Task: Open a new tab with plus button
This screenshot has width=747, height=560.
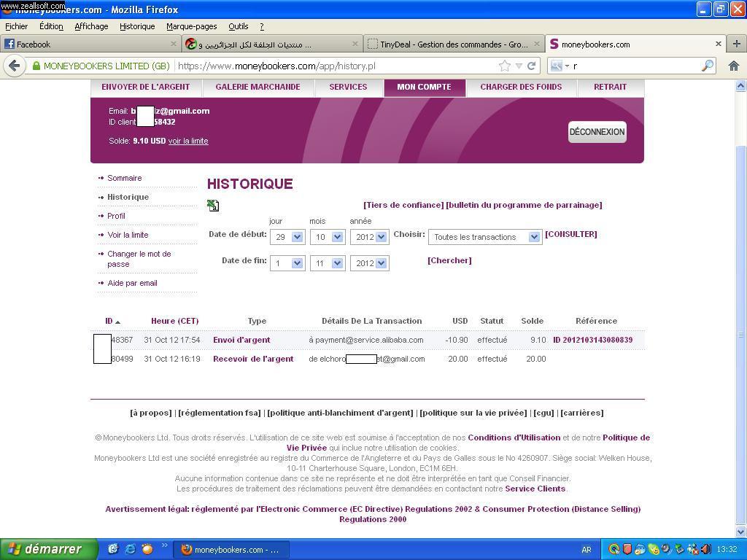Action: pyautogui.click(x=737, y=44)
